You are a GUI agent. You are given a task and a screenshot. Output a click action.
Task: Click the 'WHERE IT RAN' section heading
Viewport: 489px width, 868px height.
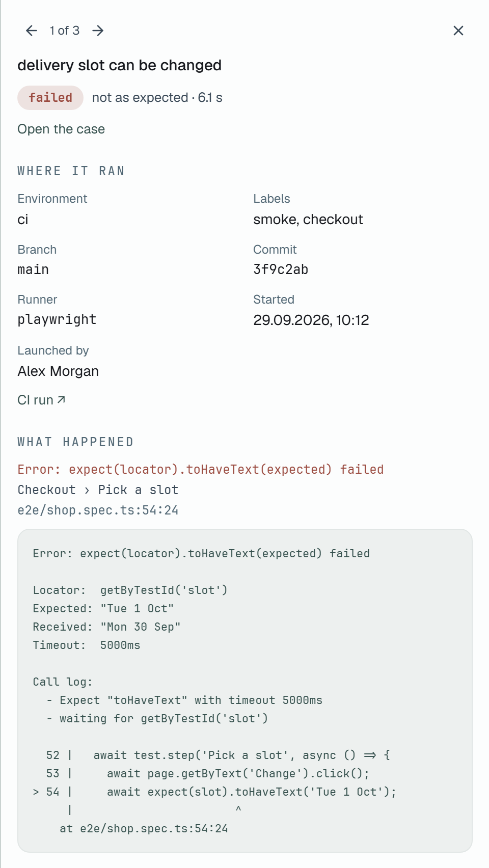pos(71,171)
